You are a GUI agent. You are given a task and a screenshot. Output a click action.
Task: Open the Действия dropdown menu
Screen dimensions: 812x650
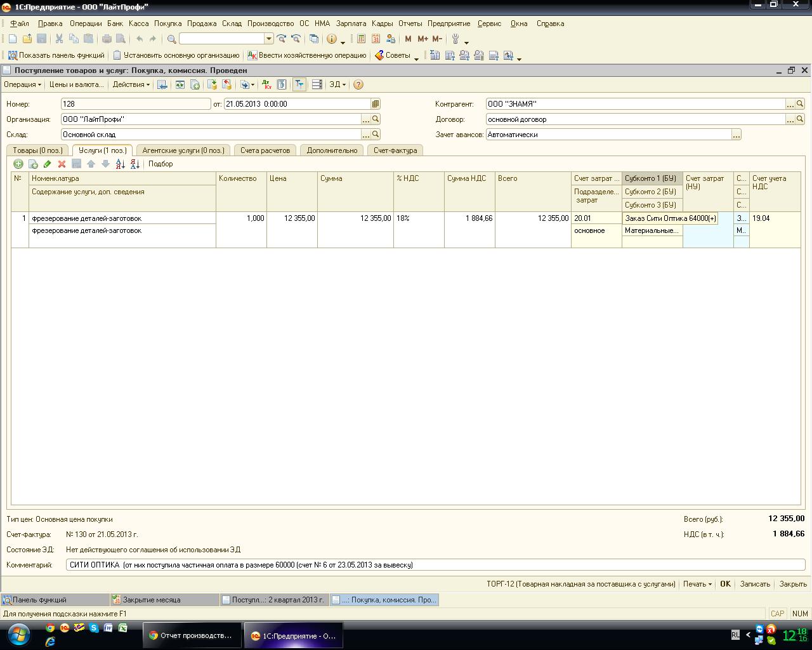[131, 84]
